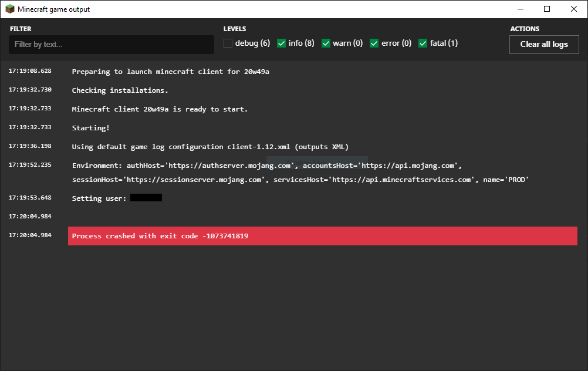
Task: Click the Minecraft grass block icon in title bar
Action: click(x=10, y=9)
